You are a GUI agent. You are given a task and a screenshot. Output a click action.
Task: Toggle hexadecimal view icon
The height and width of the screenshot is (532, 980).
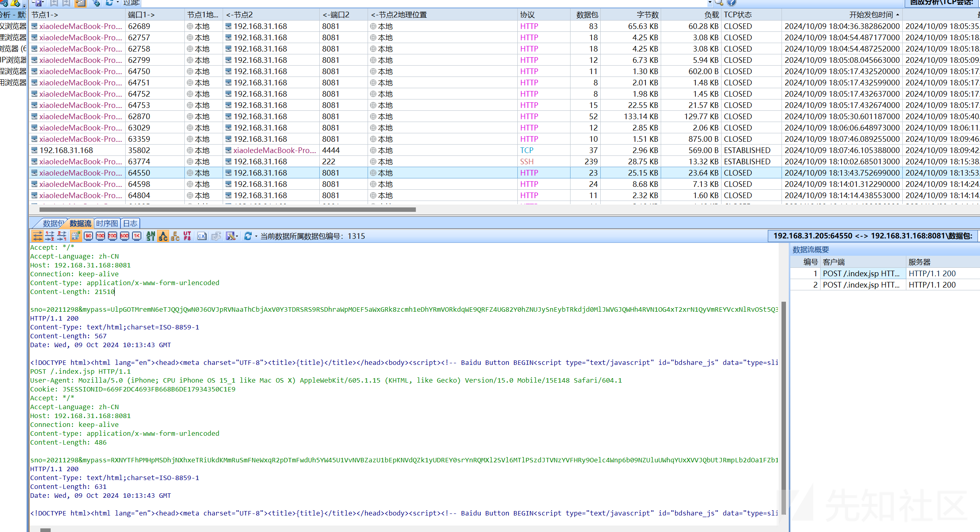(202, 236)
